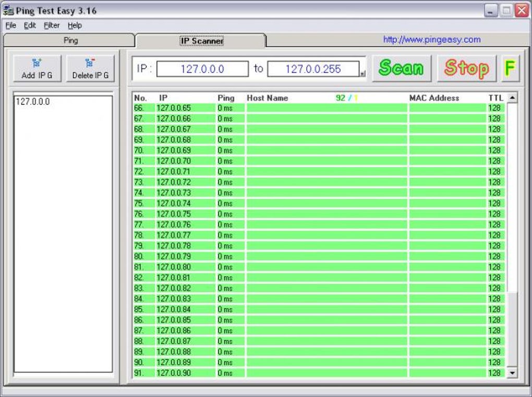The image size is (532, 397).
Task: Stop the scan with the red Stop button
Action: 466,68
